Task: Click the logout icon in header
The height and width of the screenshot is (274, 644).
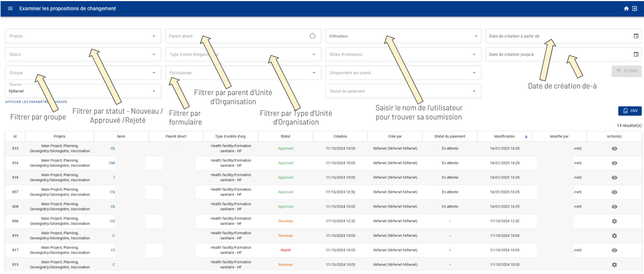Action: click(x=635, y=8)
